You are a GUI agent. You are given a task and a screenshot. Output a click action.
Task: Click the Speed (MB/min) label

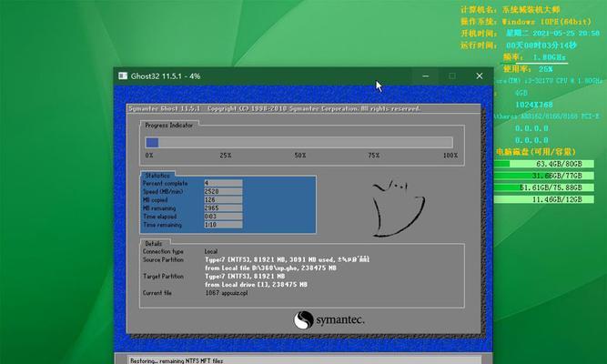[x=163, y=192]
